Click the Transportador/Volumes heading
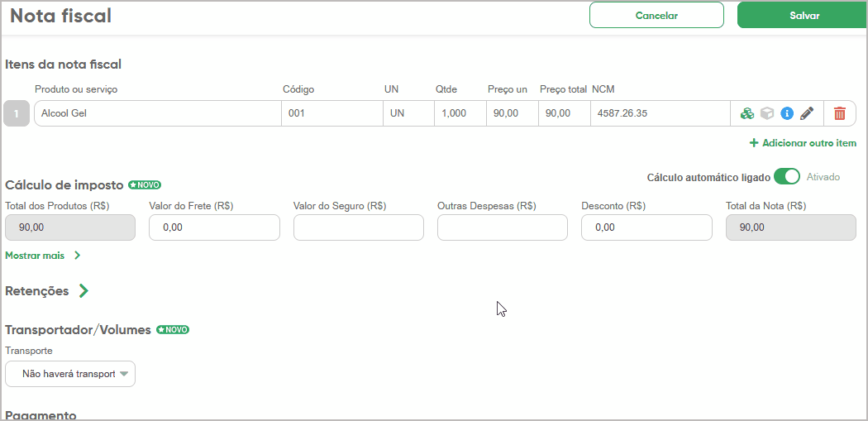The image size is (868, 421). [x=78, y=329]
